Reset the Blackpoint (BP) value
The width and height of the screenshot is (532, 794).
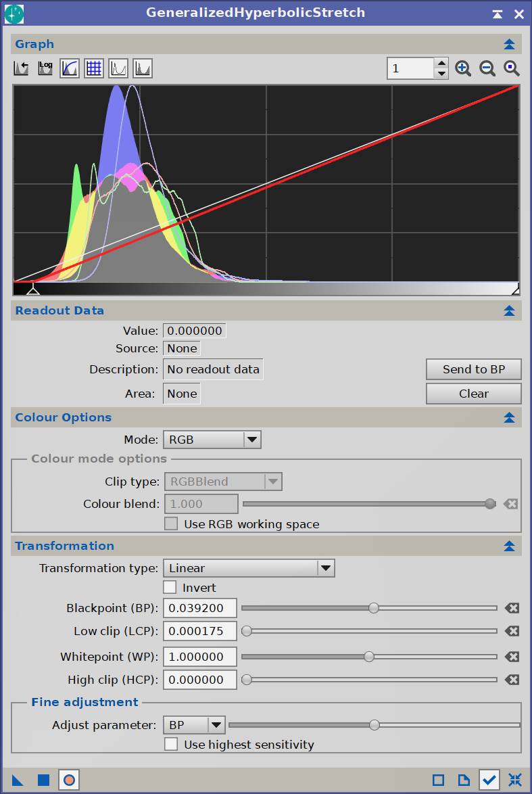(512, 607)
